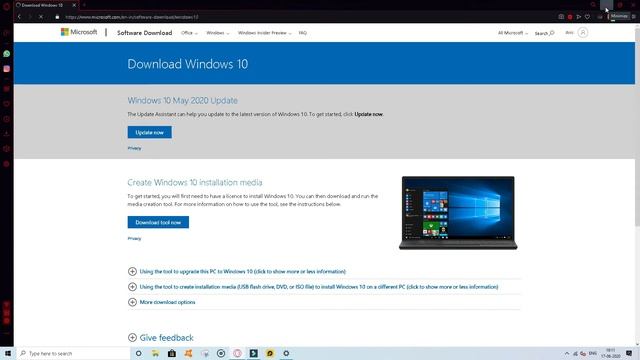Click the browser address bar URL

(132, 17)
